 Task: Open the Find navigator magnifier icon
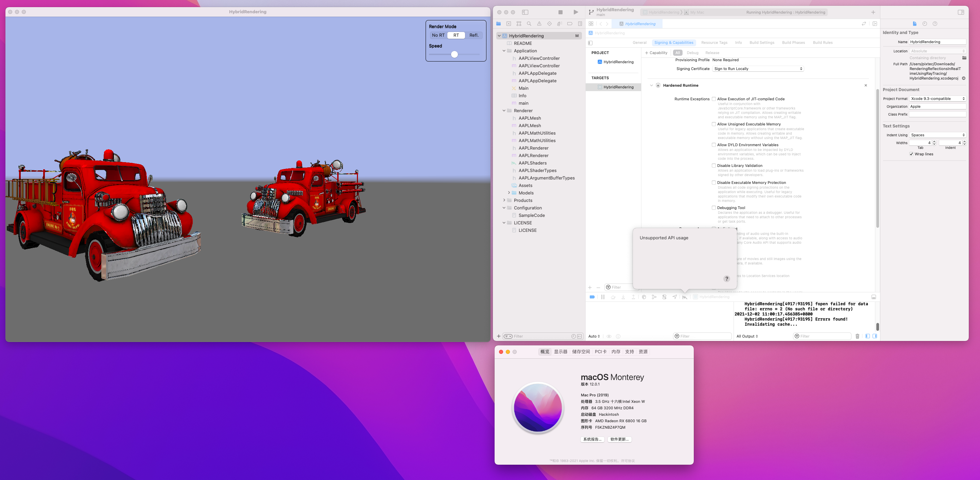(x=529, y=23)
